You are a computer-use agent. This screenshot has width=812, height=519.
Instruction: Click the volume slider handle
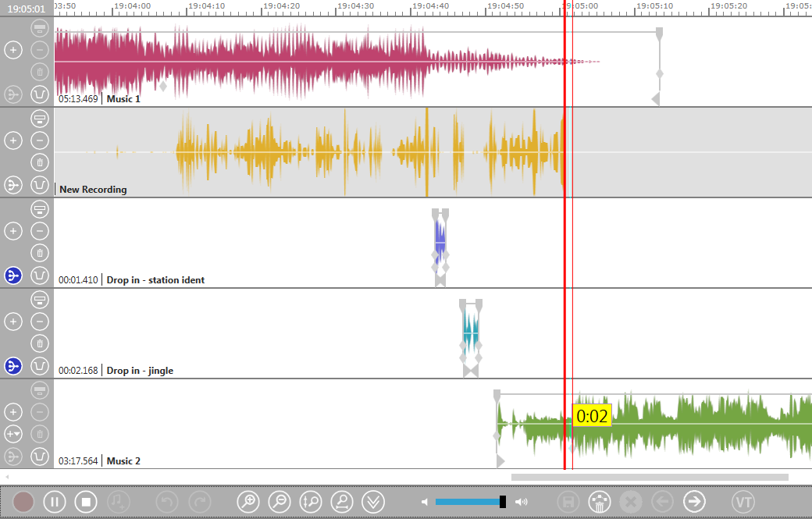click(x=503, y=502)
